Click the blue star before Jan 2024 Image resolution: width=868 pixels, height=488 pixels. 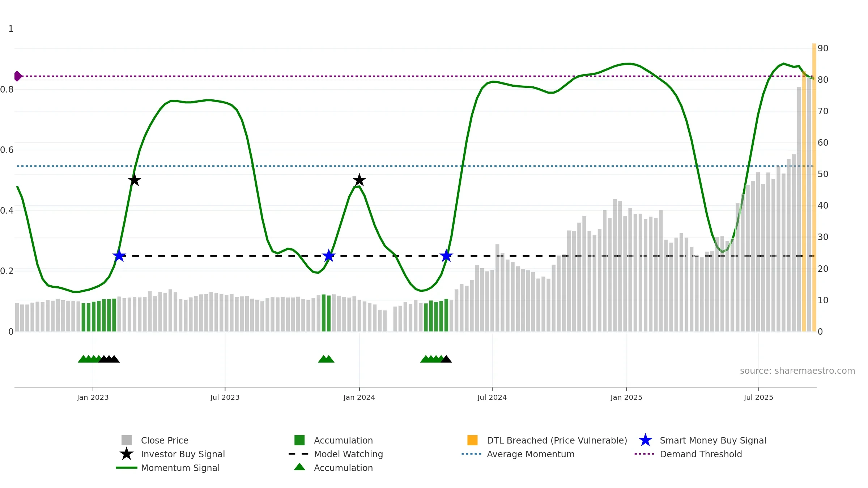pyautogui.click(x=329, y=256)
